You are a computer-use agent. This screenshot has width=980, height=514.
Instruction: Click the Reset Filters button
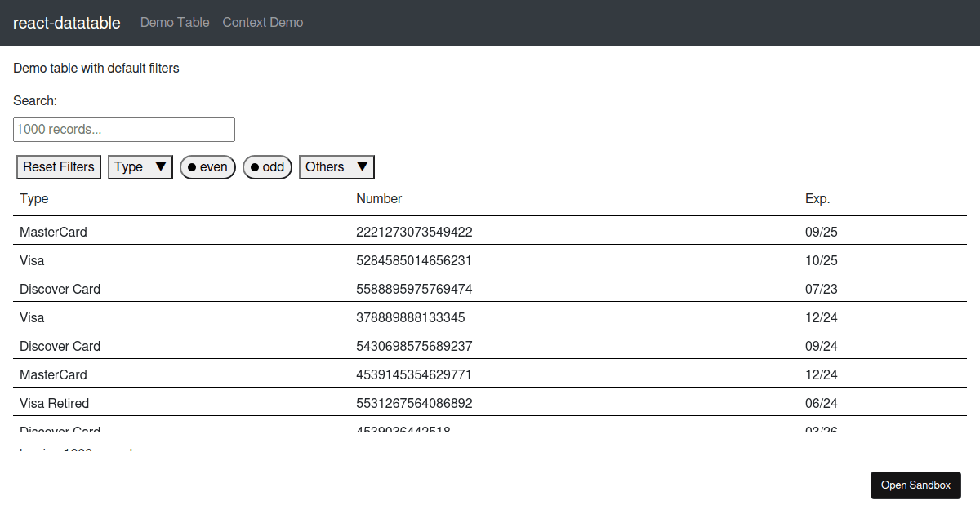[58, 166]
